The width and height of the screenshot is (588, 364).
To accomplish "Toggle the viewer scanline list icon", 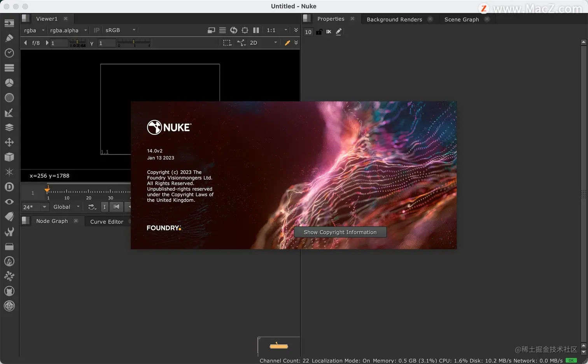I will [x=222, y=30].
